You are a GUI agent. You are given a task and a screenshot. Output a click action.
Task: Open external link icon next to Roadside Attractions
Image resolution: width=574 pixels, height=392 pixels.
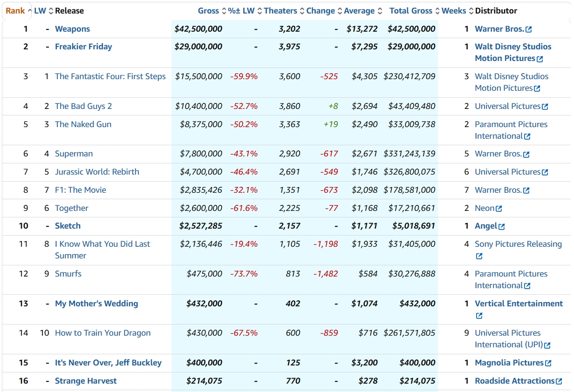[559, 381]
